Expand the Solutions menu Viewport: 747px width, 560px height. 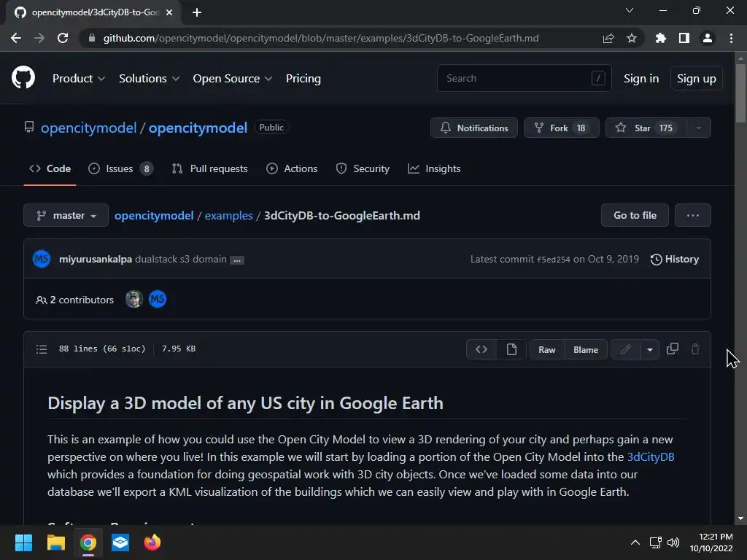click(x=149, y=79)
